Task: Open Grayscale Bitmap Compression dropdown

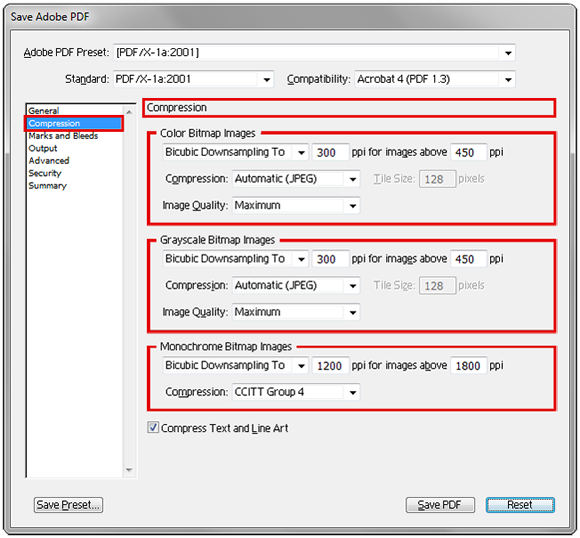Action: click(296, 285)
